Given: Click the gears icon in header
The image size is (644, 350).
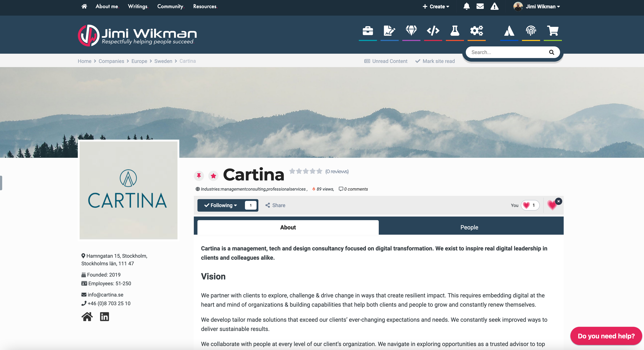Looking at the screenshot, I should click(476, 31).
